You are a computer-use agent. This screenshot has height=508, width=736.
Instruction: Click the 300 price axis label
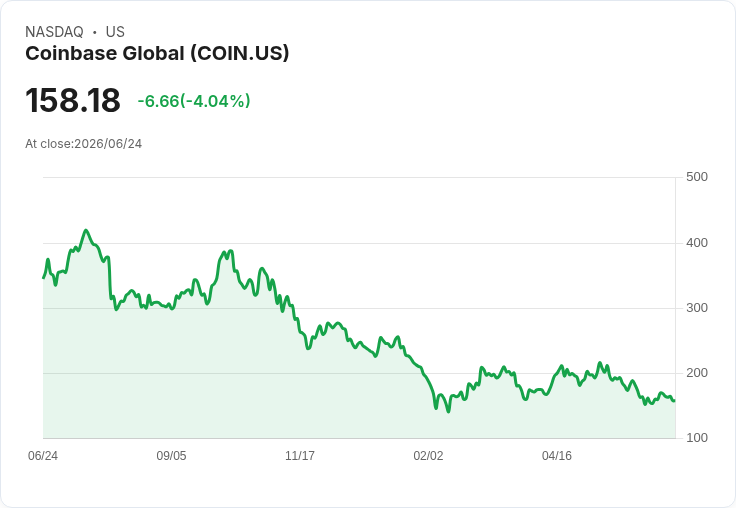[x=697, y=308]
